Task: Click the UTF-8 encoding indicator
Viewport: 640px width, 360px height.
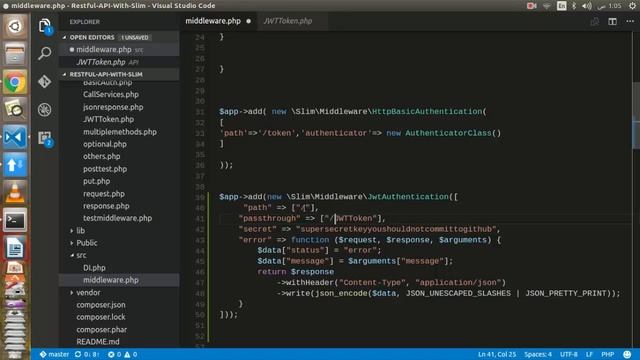Action: point(569,354)
